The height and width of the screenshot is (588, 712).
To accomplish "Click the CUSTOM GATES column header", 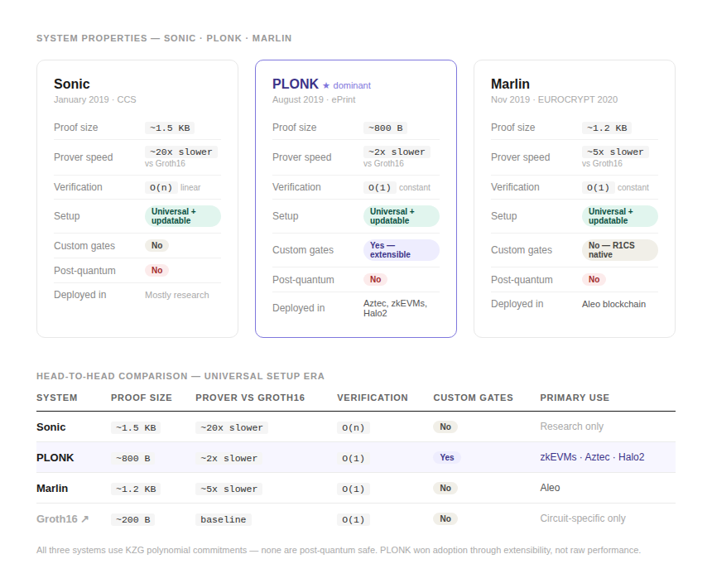I will [x=474, y=398].
